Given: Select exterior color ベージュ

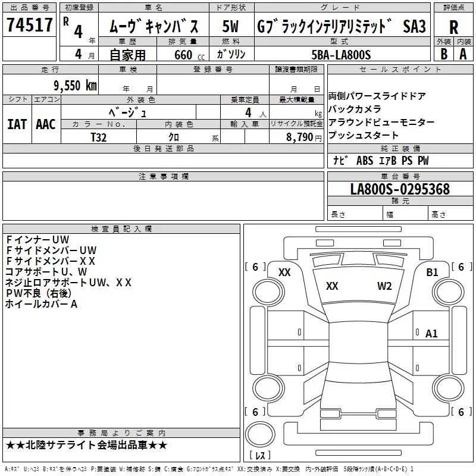Looking at the screenshot, I should pos(128,113).
